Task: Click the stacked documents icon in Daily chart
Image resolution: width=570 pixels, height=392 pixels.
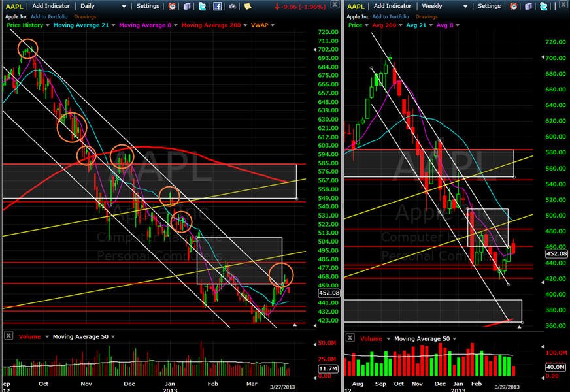Action: [187, 6]
